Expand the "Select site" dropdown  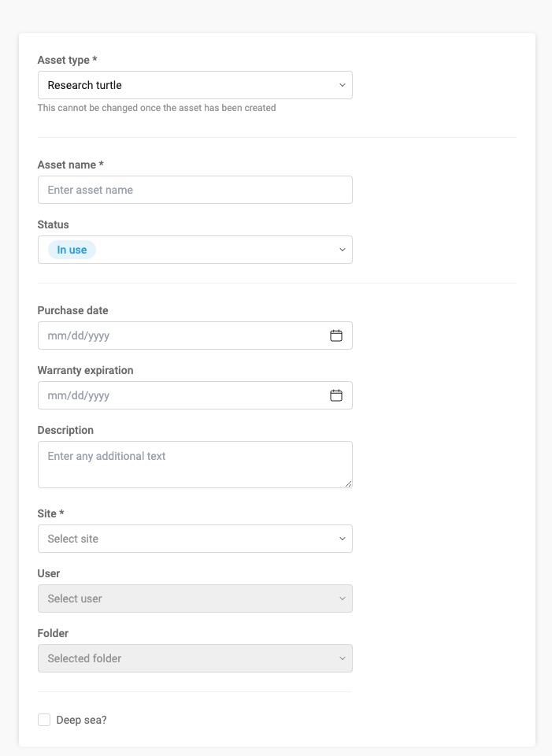click(189, 539)
